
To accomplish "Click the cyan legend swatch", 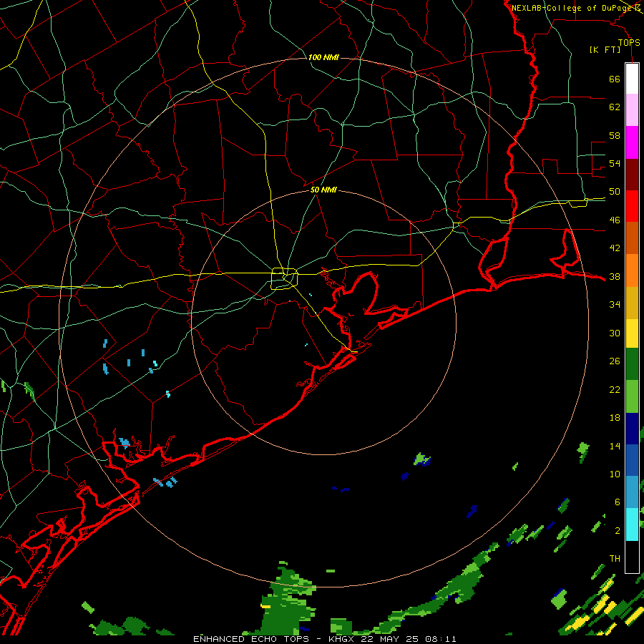I will pos(632,525).
